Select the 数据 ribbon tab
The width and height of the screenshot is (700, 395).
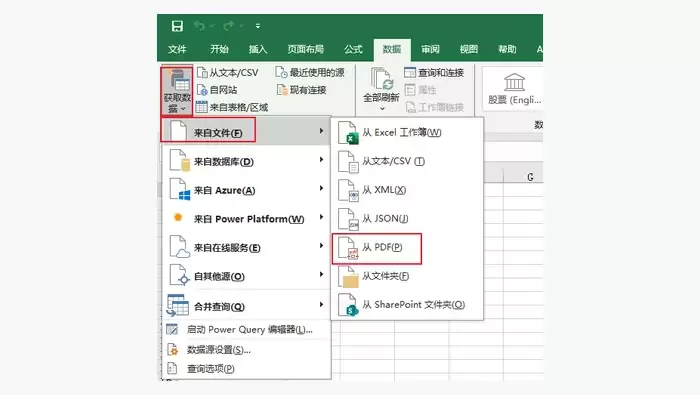[392, 50]
